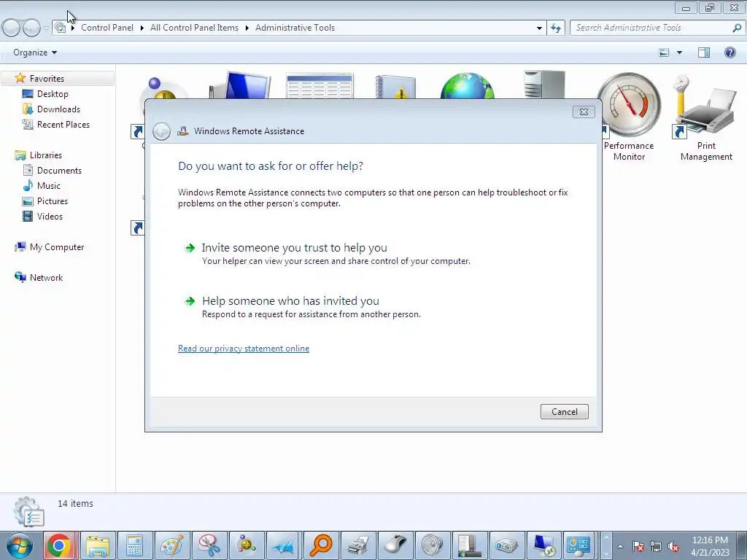Click the muted volume tray icon
747x560 pixels.
coord(673,547)
